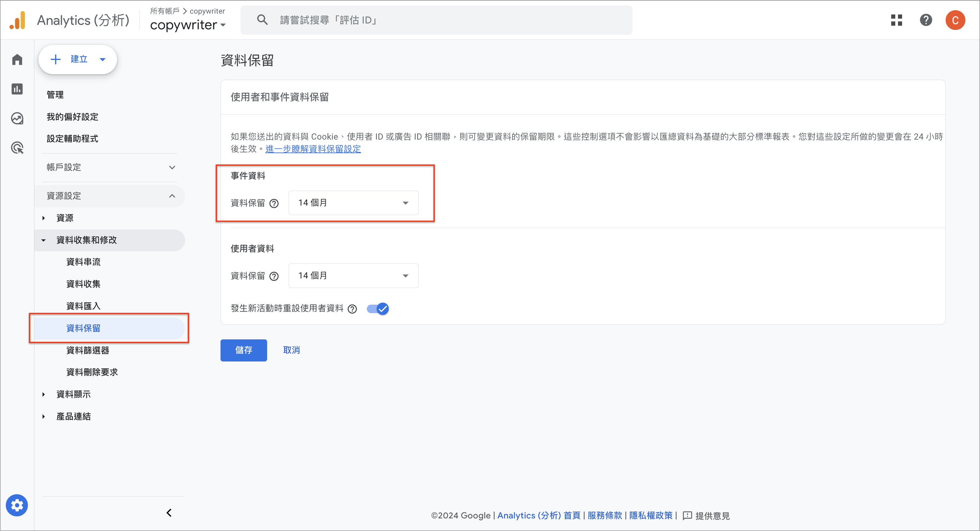
Task: Open the copywriter account selector
Action: pos(188,25)
